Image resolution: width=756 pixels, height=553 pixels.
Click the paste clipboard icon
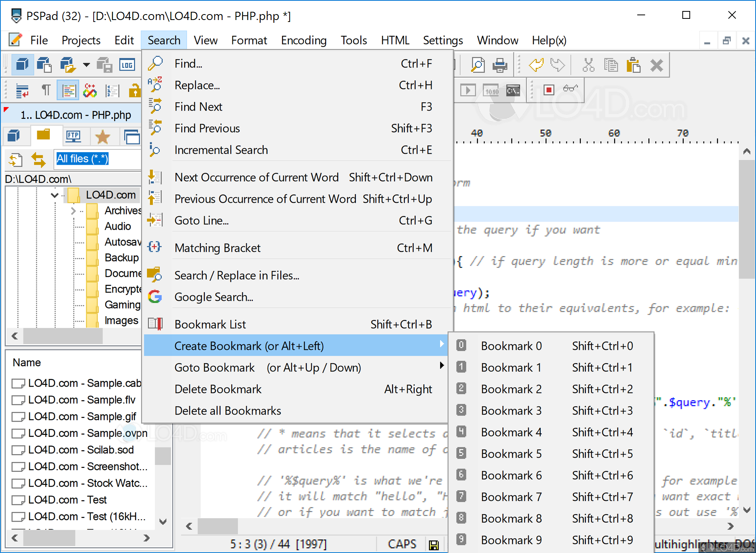pos(633,65)
